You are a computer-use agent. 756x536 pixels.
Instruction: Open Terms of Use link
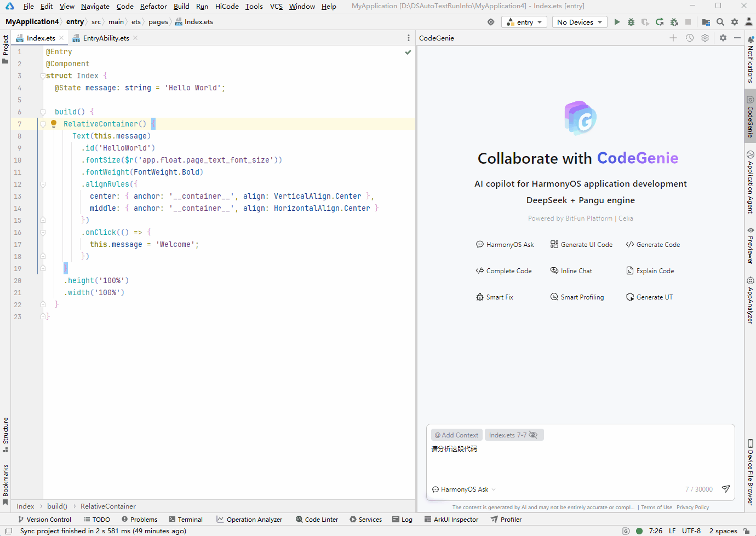click(x=656, y=508)
